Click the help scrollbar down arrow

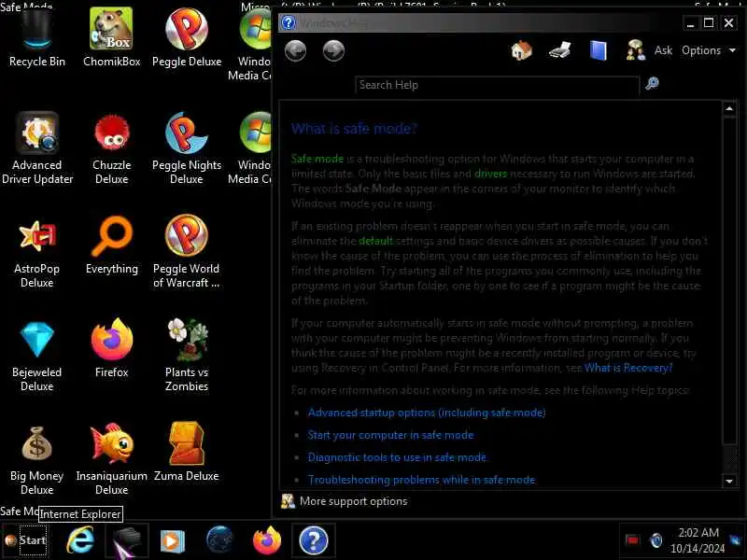pyautogui.click(x=729, y=481)
